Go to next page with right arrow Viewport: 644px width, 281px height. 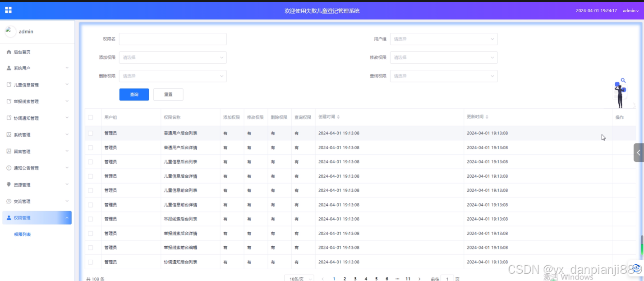[x=419, y=279]
